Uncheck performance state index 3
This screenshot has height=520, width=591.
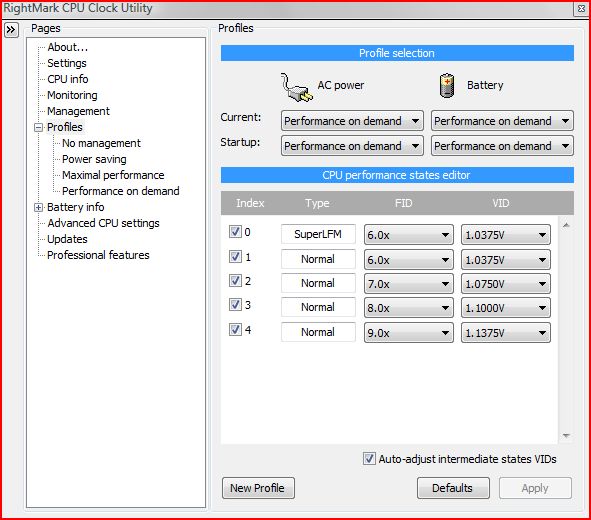[235, 304]
